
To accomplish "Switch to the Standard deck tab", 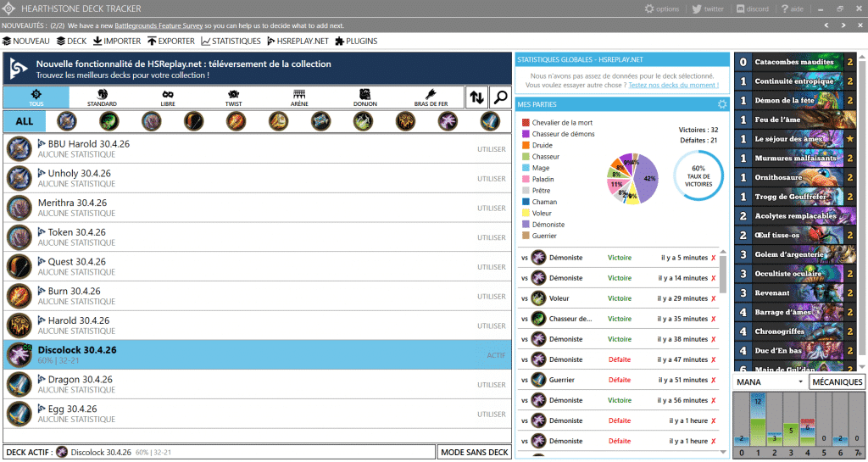I will [x=102, y=97].
